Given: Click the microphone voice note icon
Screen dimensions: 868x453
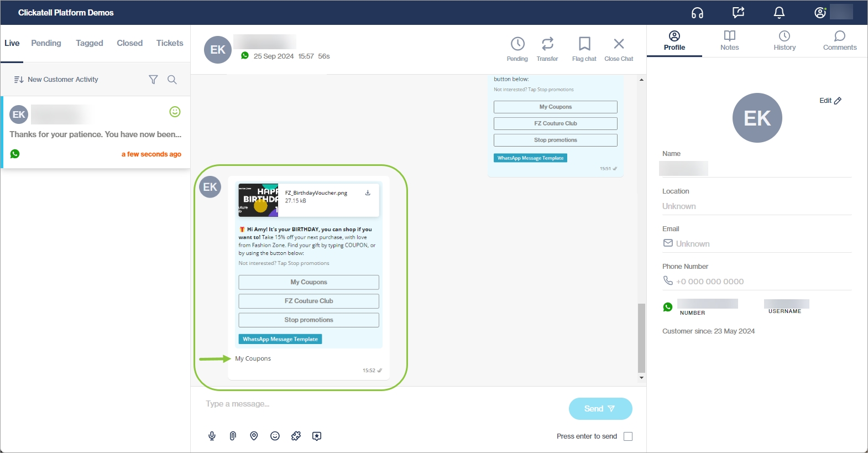Looking at the screenshot, I should tap(212, 436).
